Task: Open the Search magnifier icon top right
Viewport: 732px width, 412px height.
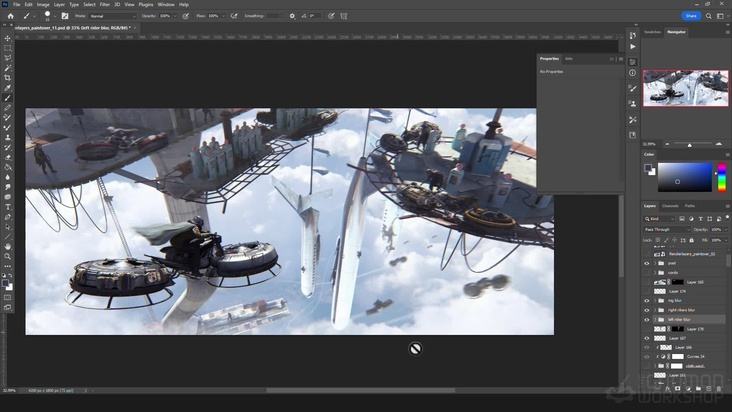Action: pos(709,16)
